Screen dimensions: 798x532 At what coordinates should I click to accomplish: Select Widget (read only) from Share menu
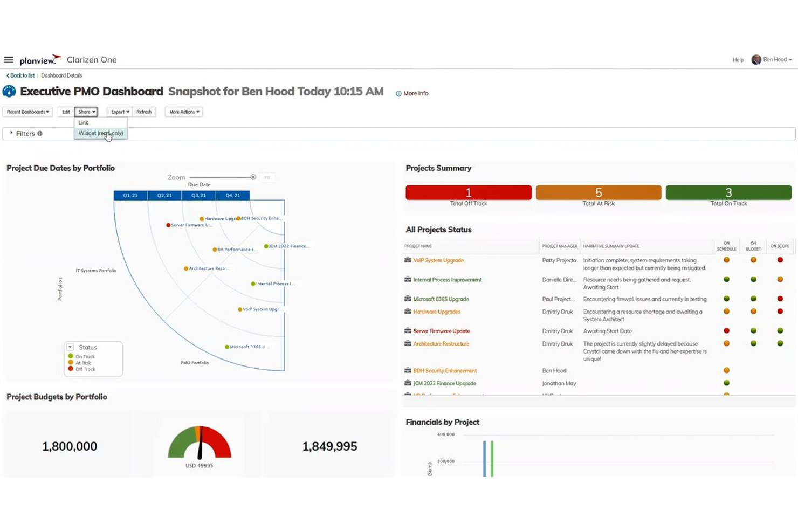pyautogui.click(x=101, y=133)
